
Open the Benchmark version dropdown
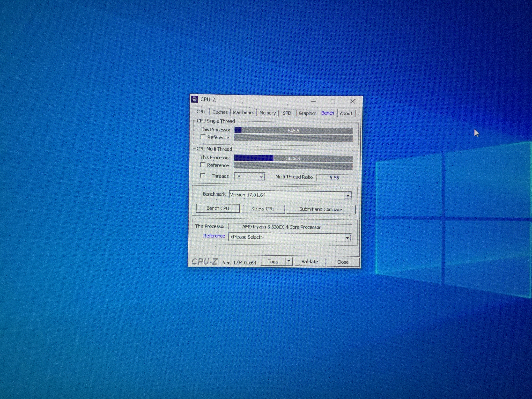coord(347,196)
